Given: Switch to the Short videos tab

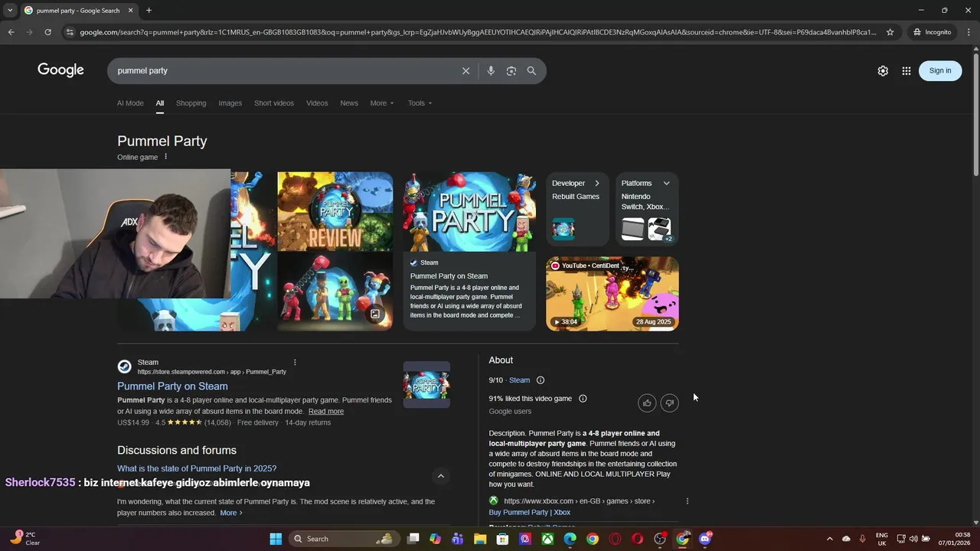Looking at the screenshot, I should [274, 103].
